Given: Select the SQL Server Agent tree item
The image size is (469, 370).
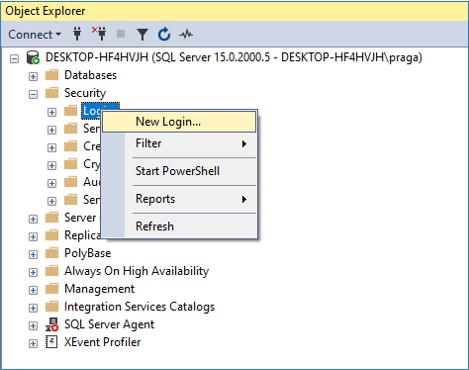Looking at the screenshot, I should pos(109,324).
